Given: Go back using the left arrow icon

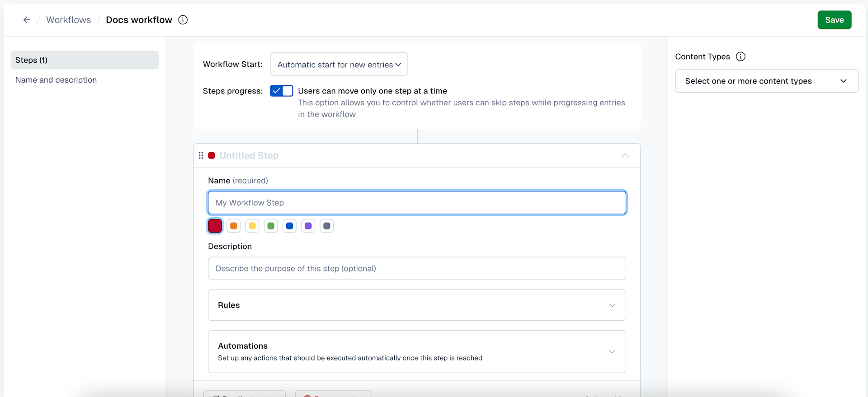Looking at the screenshot, I should tap(27, 20).
